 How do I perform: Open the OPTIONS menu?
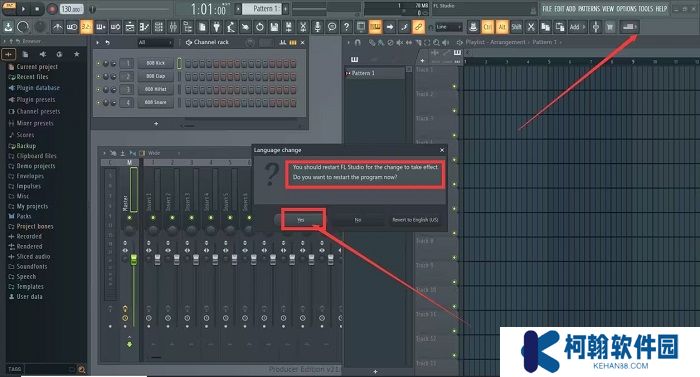click(x=626, y=8)
